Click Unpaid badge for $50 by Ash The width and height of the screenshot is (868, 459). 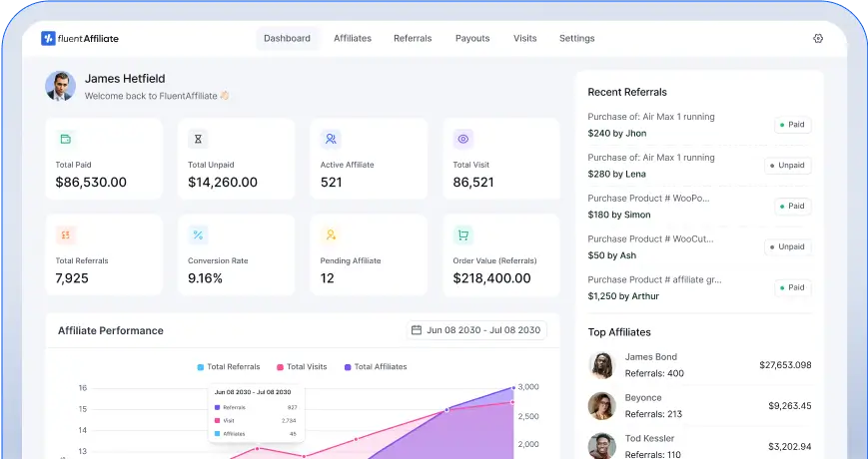(x=788, y=246)
